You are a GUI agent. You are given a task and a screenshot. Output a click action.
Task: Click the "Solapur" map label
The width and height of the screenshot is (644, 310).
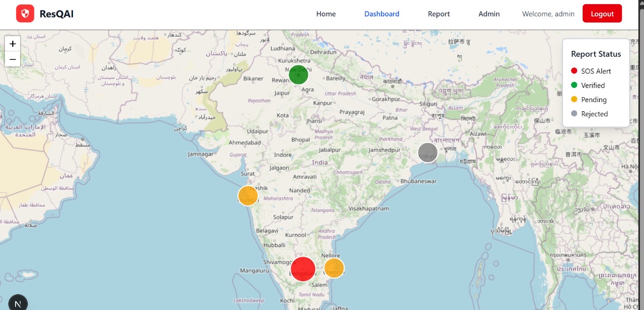click(283, 217)
